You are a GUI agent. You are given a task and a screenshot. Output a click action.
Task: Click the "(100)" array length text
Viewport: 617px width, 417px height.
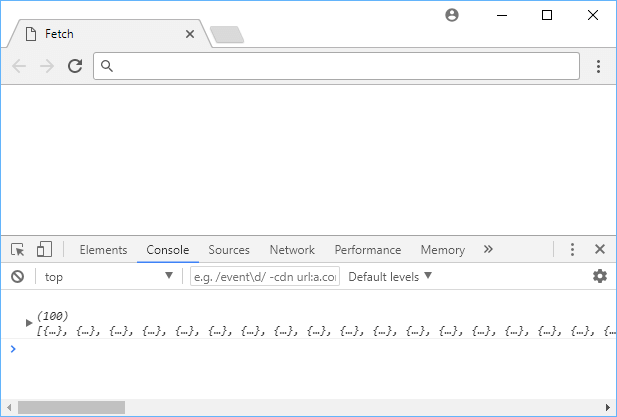pos(53,316)
